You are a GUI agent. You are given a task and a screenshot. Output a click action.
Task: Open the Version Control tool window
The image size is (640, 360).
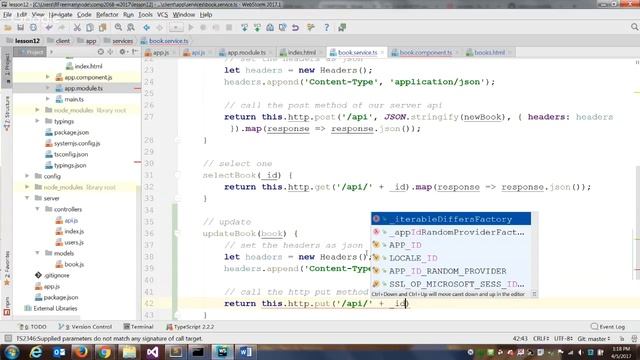pyautogui.click(x=85, y=327)
